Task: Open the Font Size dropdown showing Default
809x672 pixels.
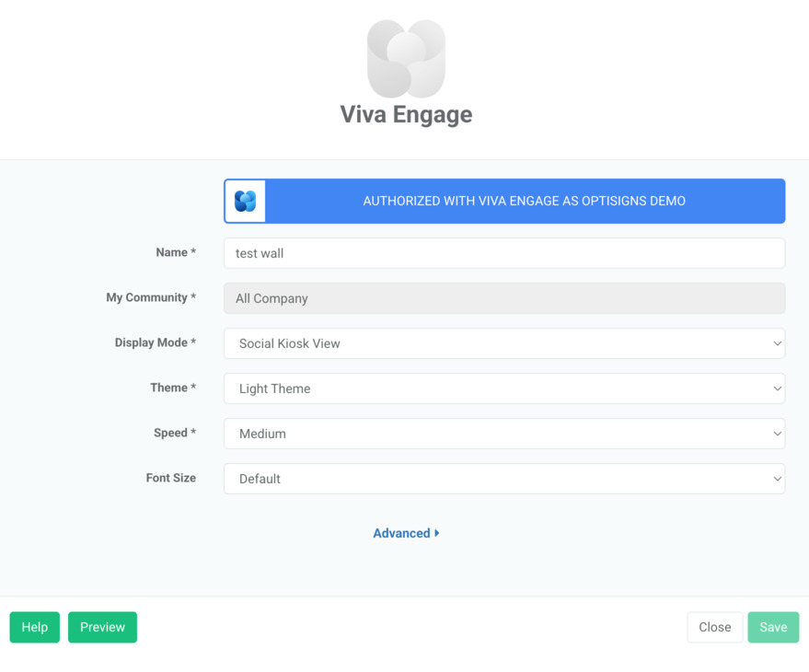Action: coord(504,479)
